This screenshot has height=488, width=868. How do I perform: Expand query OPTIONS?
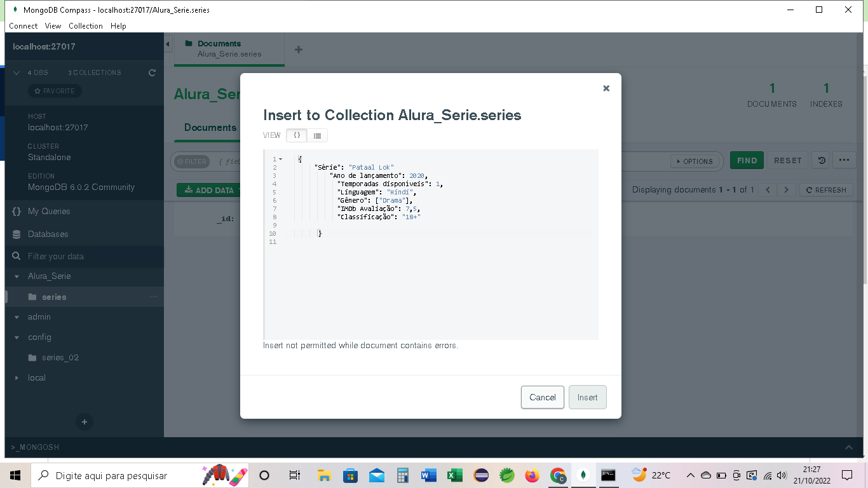tap(695, 161)
